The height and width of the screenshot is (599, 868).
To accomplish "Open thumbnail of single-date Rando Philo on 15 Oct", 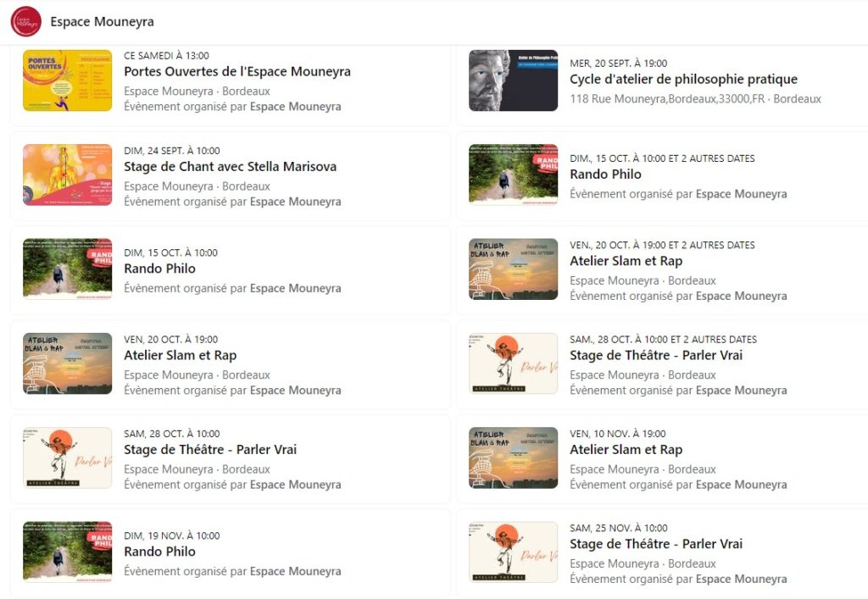I will tap(68, 269).
